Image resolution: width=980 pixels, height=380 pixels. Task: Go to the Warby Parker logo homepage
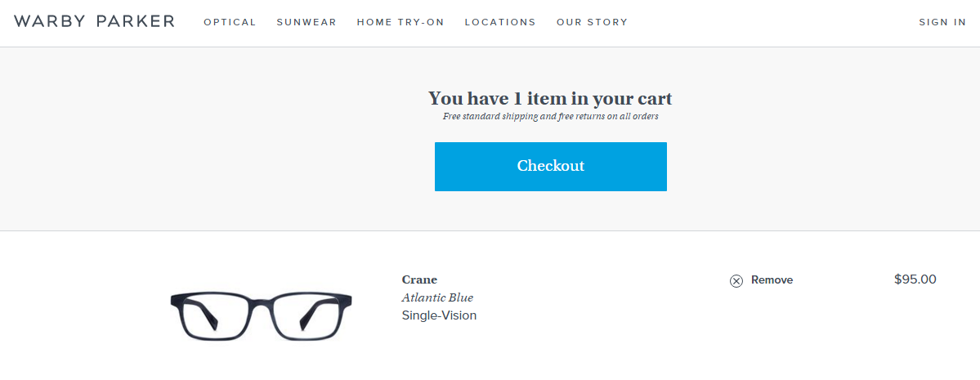[94, 21]
